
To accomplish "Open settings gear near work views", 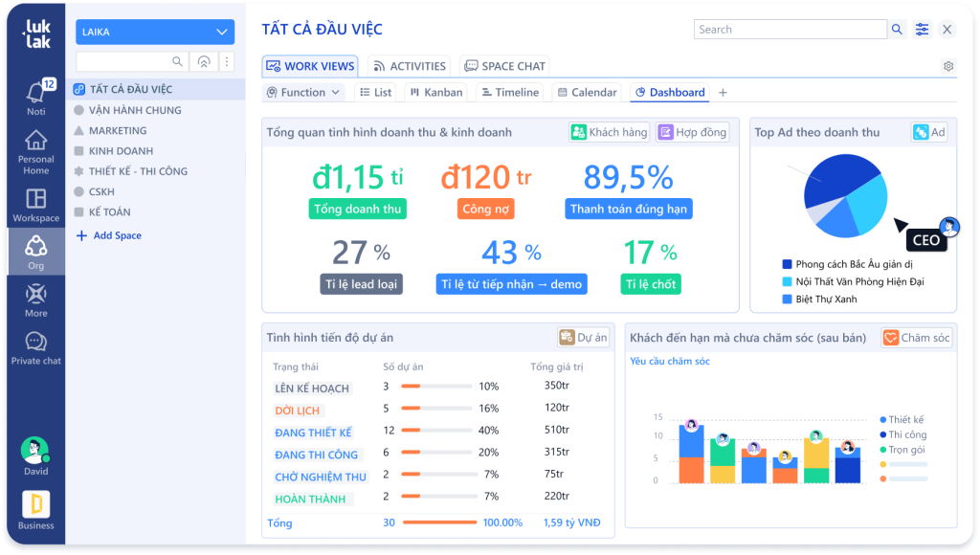I will click(948, 66).
